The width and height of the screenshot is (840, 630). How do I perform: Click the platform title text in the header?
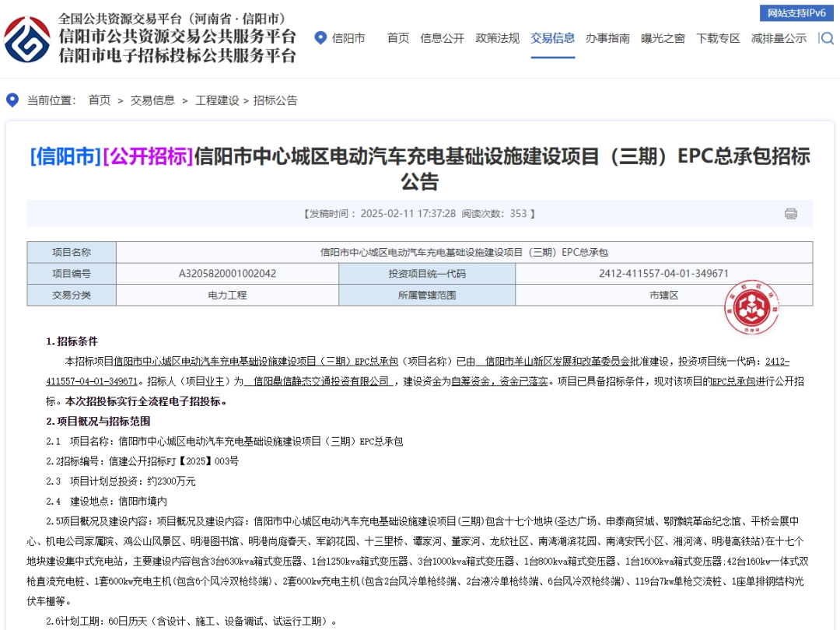[x=177, y=37]
